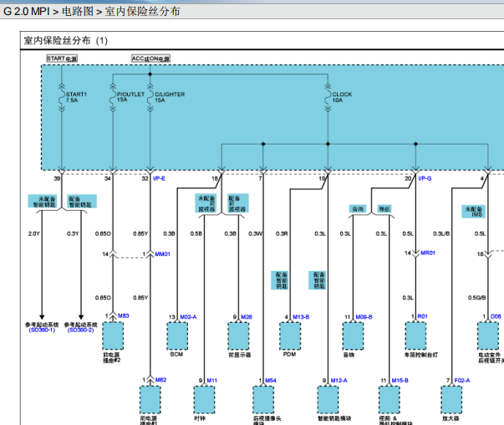Click the START1 7.5A fuse symbol
The width and height of the screenshot is (504, 425).
(61, 98)
